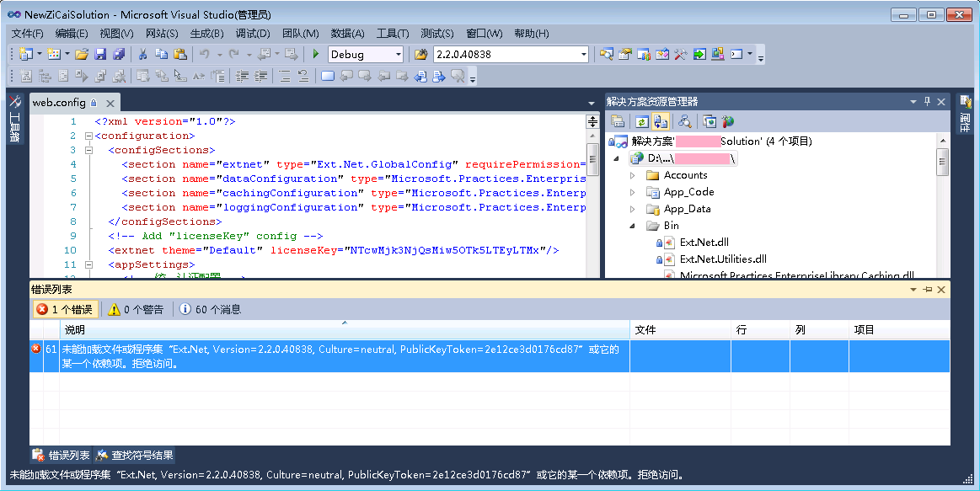This screenshot has width=980, height=491.
Task: Toggle a bookmark with the blue rectangle icon
Action: [x=328, y=76]
